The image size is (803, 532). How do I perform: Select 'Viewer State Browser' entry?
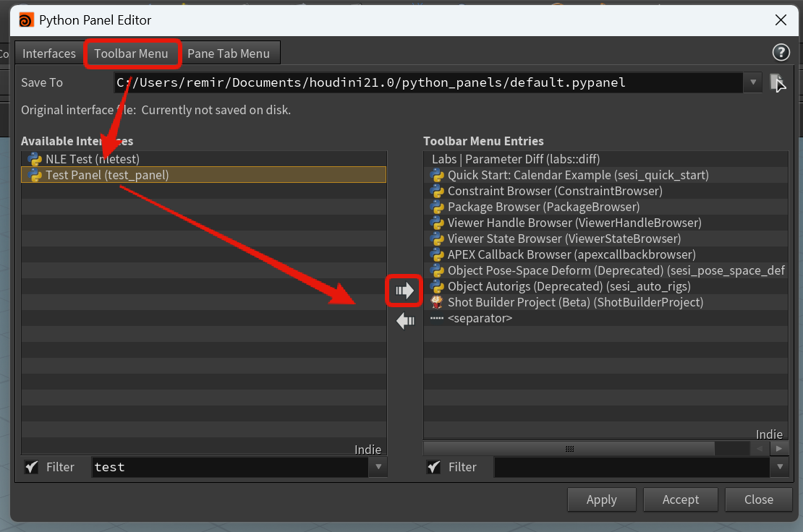606,239
